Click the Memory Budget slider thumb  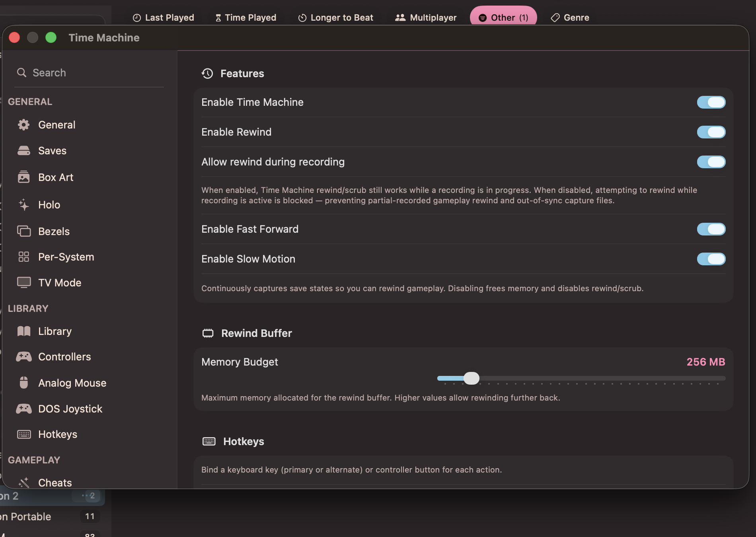472,378
